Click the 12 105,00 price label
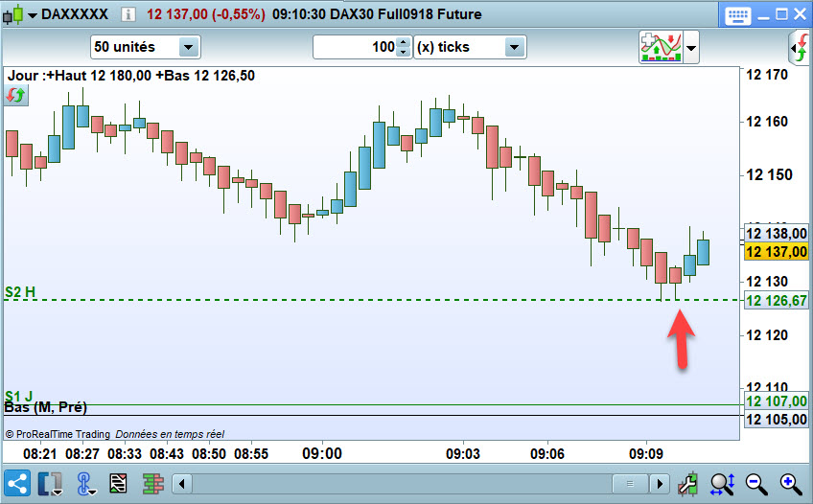813x504 pixels. click(777, 419)
